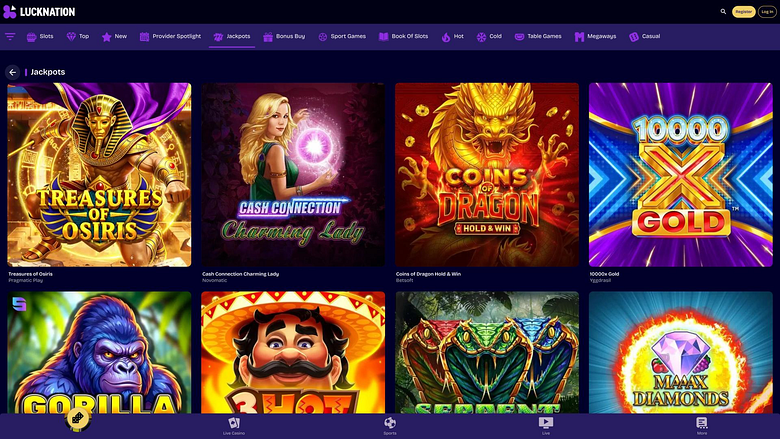The height and width of the screenshot is (439, 780).
Task: Click the floating yellow dice icon
Action: [x=78, y=418]
